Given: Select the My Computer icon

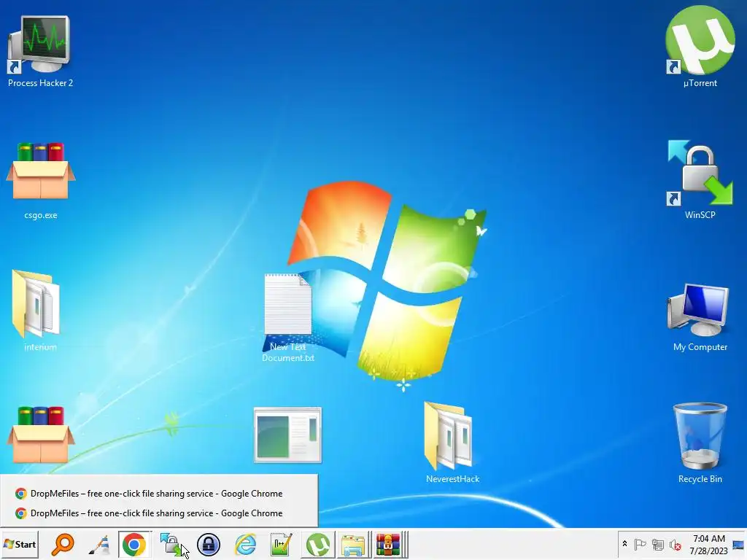Looking at the screenshot, I should point(700,318).
